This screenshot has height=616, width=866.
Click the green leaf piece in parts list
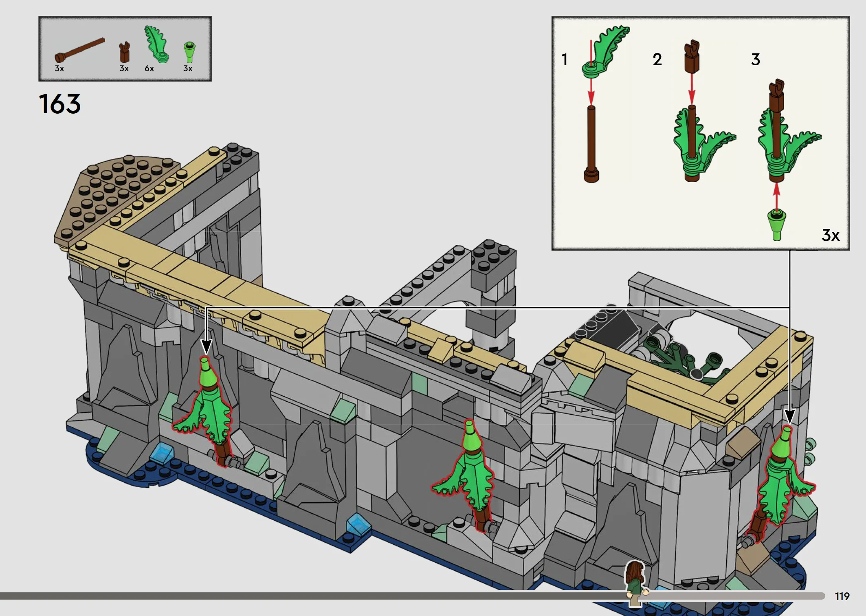156,44
